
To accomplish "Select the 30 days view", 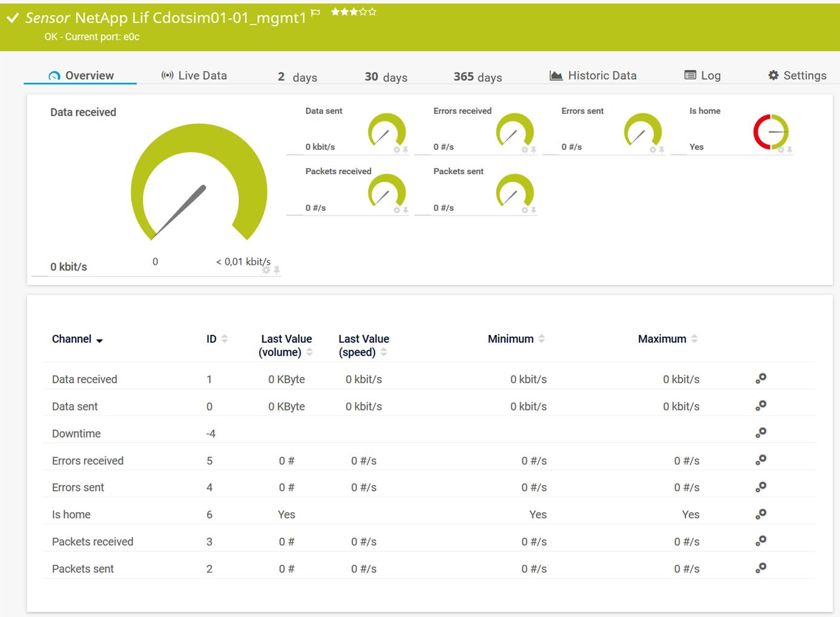I will 385,76.
